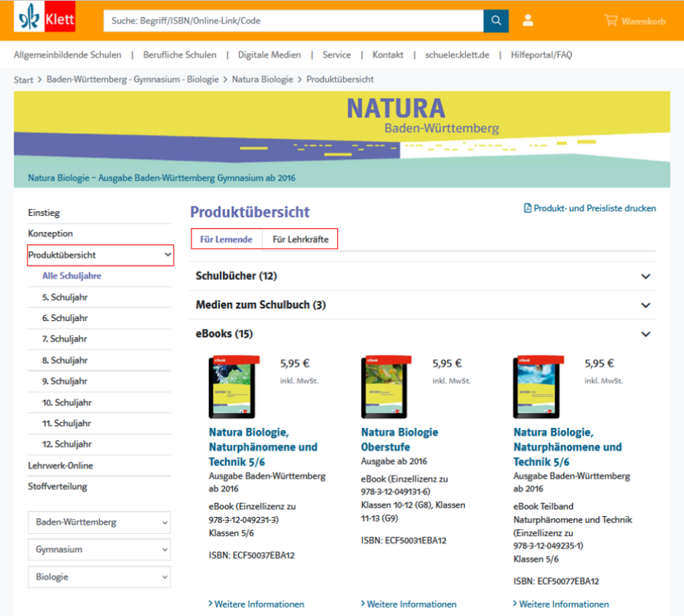Collapse the eBooks (15) section
The width and height of the screenshot is (684, 616).
coord(646,334)
